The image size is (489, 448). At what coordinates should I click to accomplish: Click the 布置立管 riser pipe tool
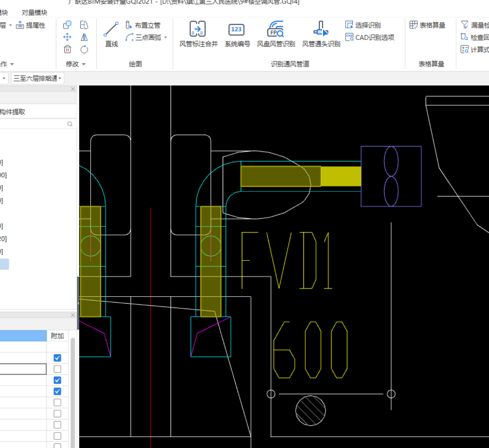143,25
